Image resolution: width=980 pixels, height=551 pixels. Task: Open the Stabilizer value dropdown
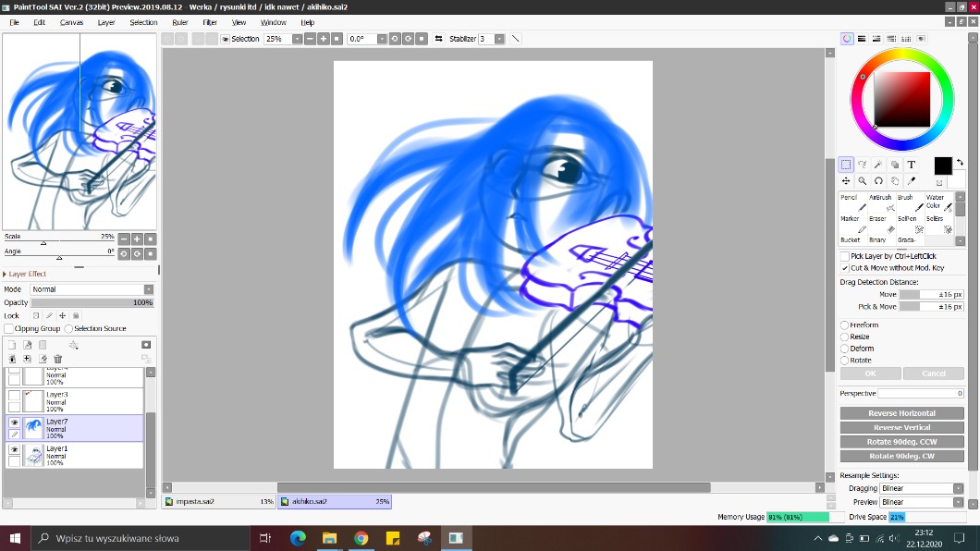pos(499,39)
